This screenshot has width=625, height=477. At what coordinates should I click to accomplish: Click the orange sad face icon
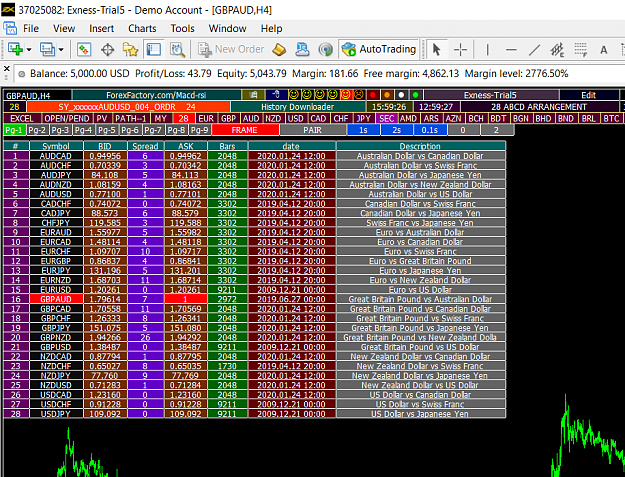pos(359,95)
